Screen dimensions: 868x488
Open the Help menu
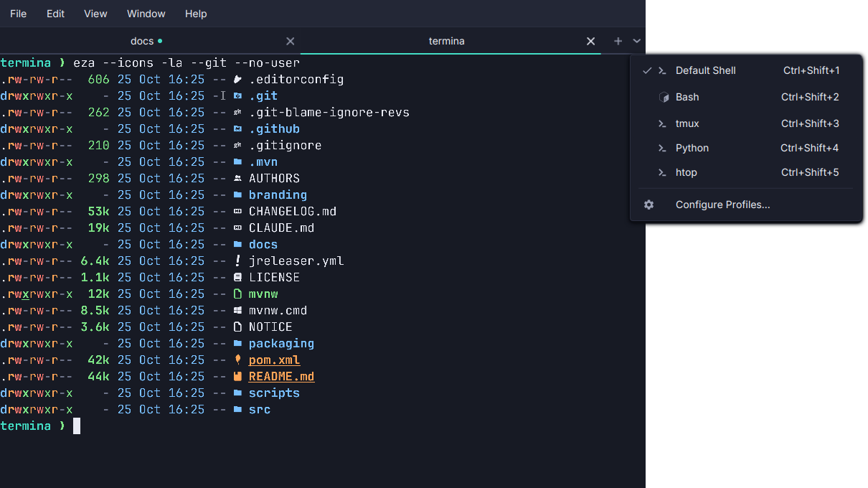click(x=196, y=14)
